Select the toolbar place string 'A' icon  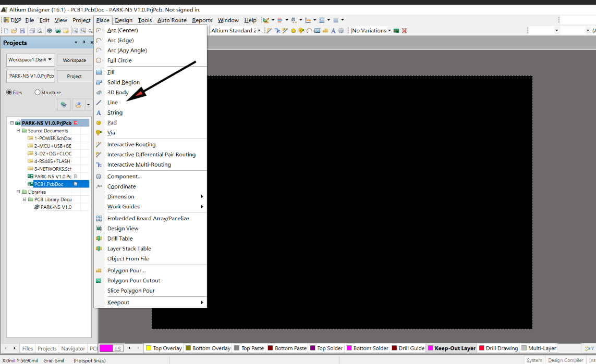[x=333, y=31]
